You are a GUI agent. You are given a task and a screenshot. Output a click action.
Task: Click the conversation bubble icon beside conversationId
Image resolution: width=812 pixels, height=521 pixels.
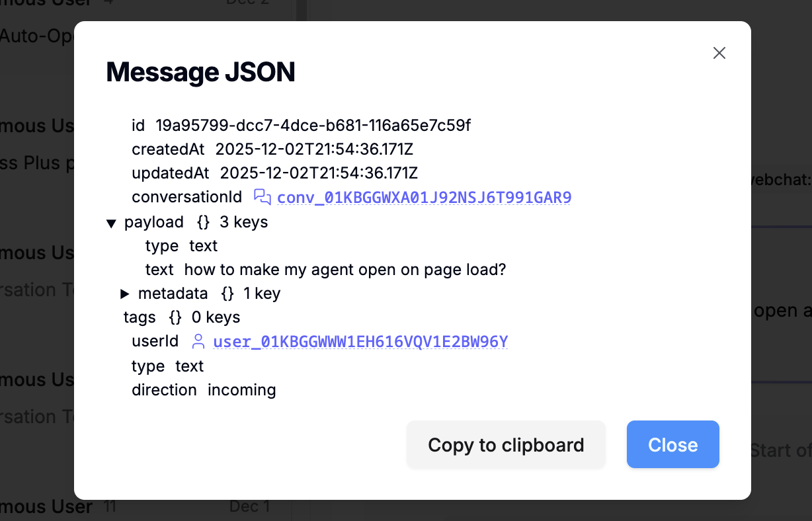pos(263,196)
